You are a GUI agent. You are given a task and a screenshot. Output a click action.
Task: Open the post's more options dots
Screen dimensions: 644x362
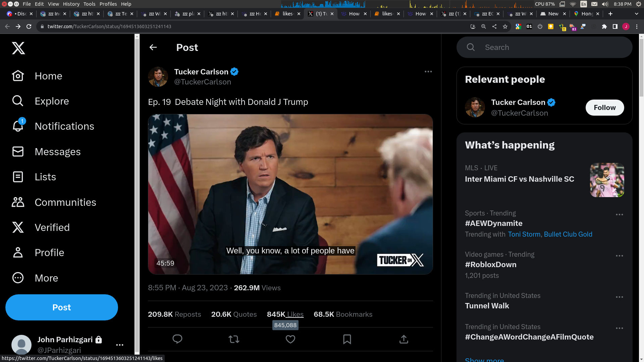click(x=428, y=71)
